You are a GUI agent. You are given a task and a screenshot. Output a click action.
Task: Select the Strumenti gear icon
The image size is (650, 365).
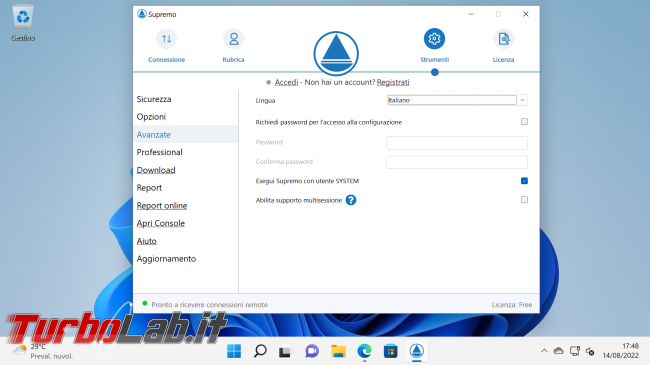pyautogui.click(x=434, y=39)
